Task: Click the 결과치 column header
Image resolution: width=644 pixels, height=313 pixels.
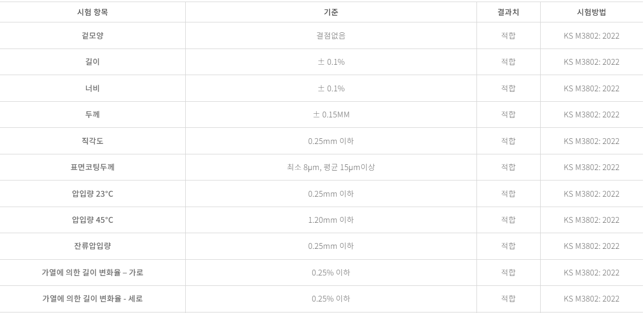Action: [x=508, y=12]
